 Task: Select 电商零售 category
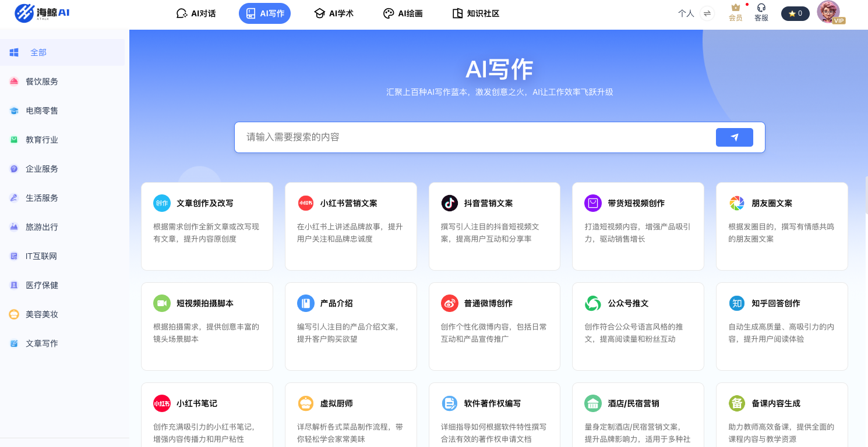click(x=62, y=111)
